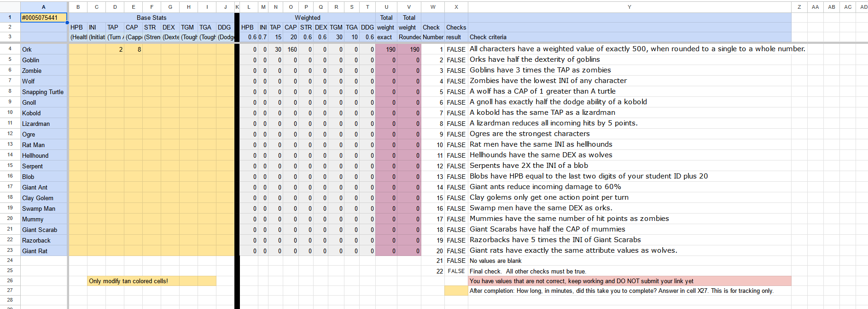Click 'Goblins have 3 times the TAP as zombies'
868x309 pixels.
[540, 70]
